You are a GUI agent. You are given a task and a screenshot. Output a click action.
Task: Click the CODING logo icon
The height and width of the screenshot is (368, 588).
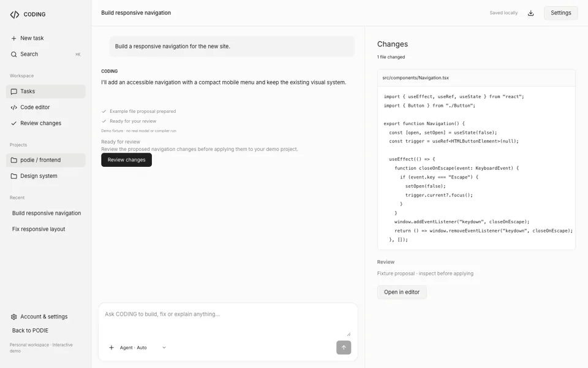click(15, 14)
